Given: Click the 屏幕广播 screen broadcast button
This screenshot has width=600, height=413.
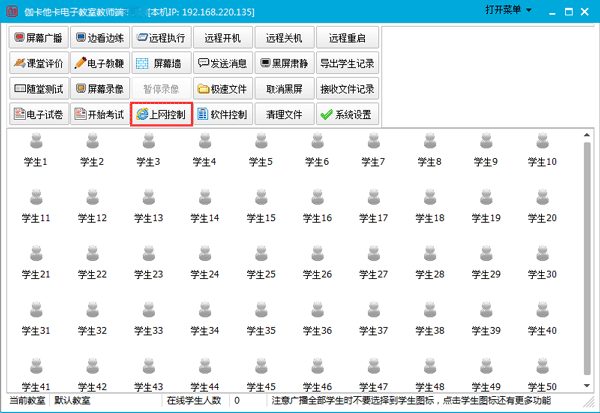Looking at the screenshot, I should (39, 37).
